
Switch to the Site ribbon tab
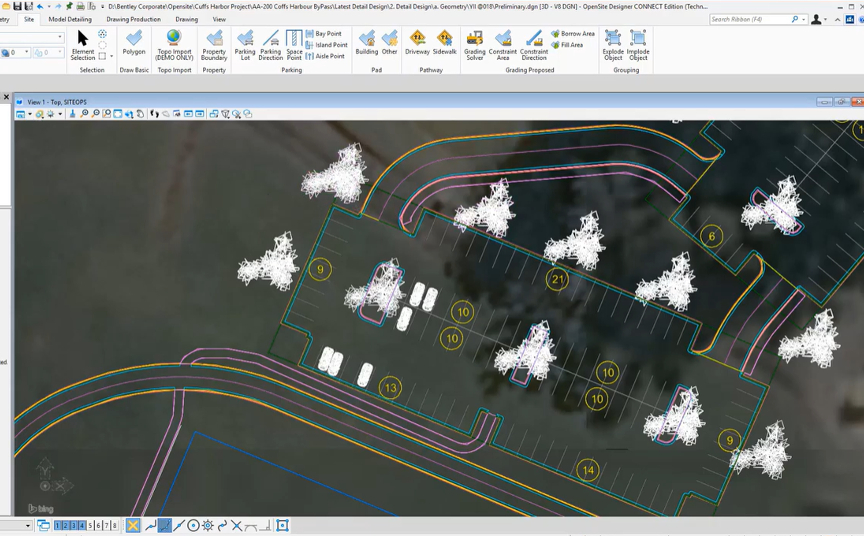click(x=29, y=19)
